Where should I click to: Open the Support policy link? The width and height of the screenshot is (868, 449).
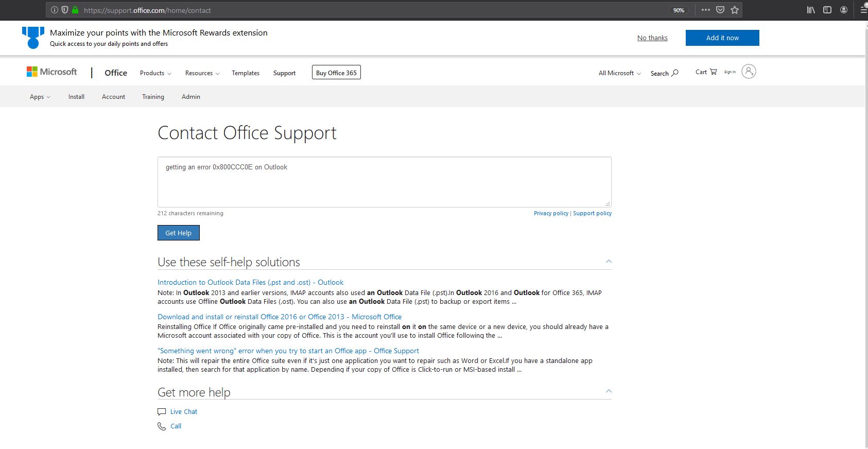593,213
